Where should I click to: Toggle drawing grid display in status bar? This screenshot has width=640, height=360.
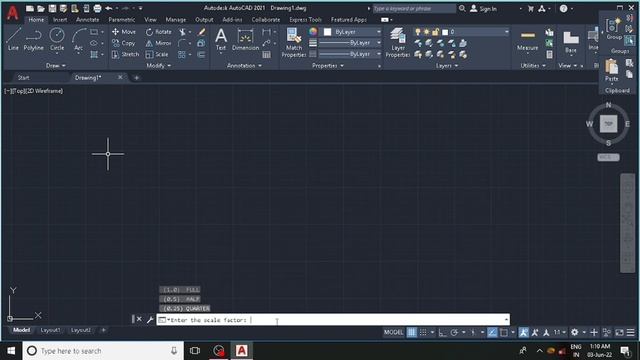click(x=412, y=333)
